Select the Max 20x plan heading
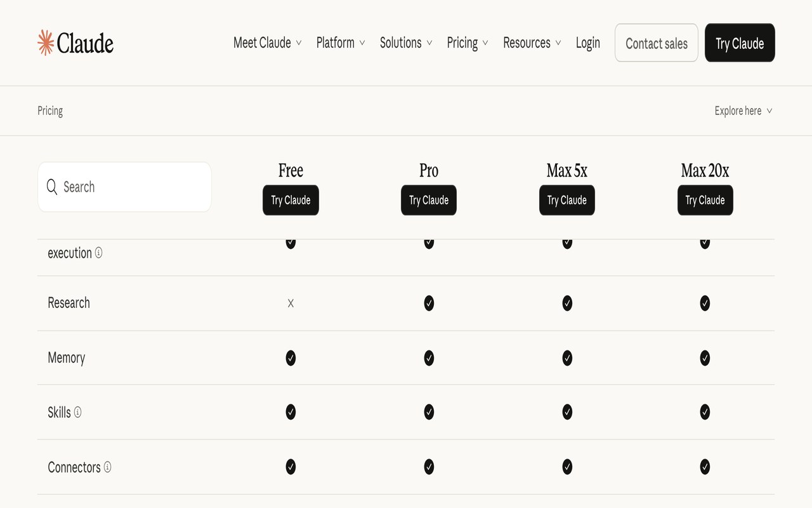Screen dimensions: 812x508 705,170
